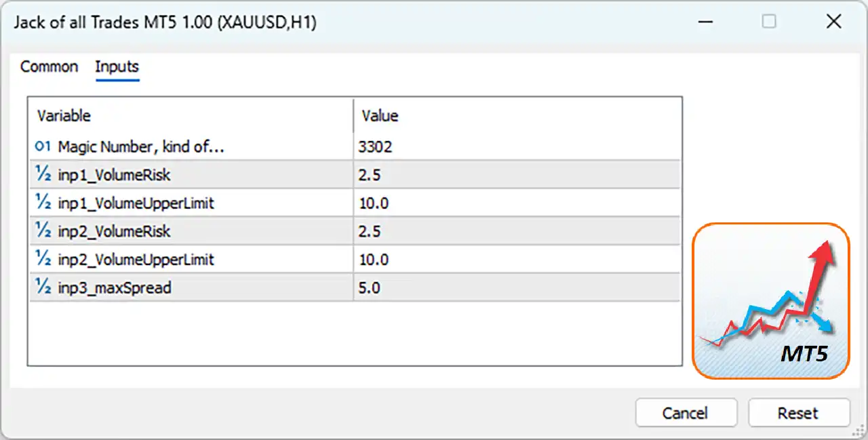
Task: Click the Cancel button
Action: click(x=686, y=413)
